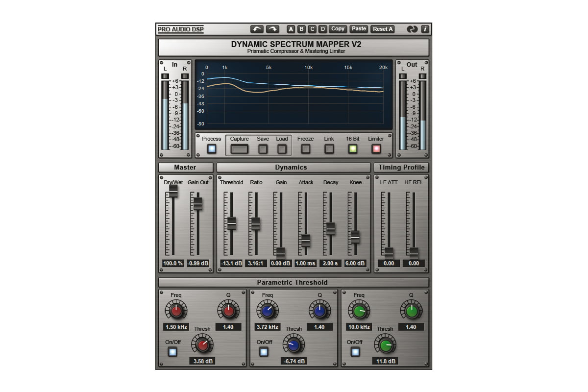588x392 pixels.
Task: Click the Threshold -13.1 dB value field
Action: (231, 263)
